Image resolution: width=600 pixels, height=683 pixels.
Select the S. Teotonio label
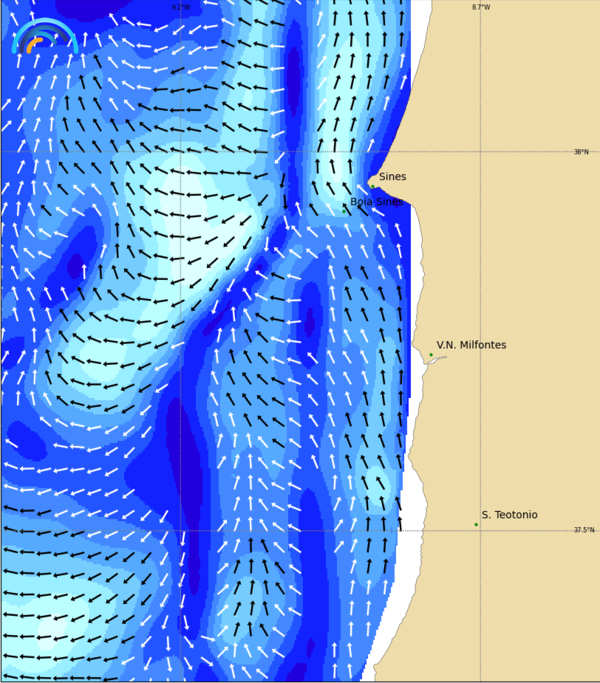click(x=509, y=515)
